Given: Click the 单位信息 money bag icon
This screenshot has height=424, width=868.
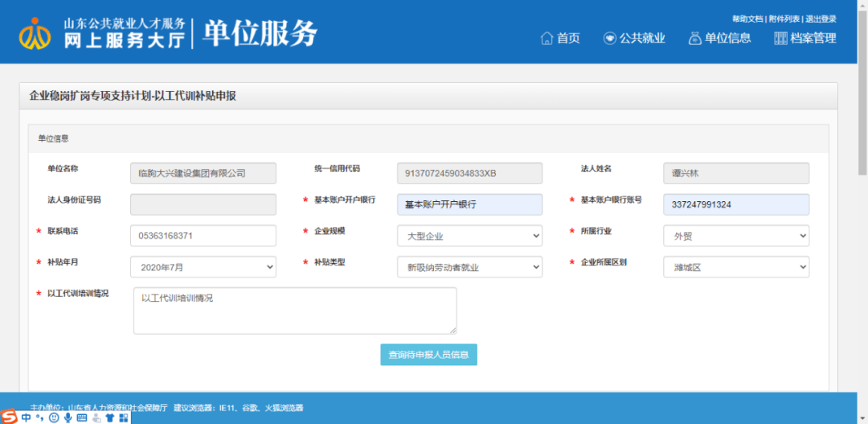Looking at the screenshot, I should click(694, 39).
